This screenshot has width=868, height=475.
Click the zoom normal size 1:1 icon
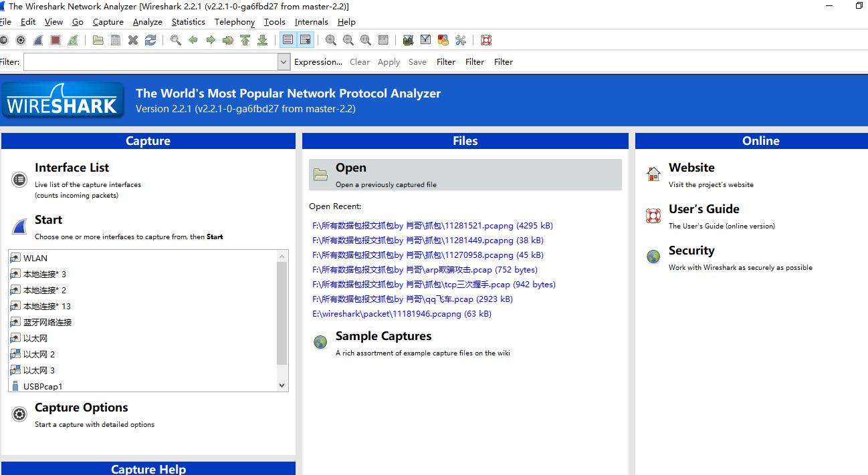[366, 40]
